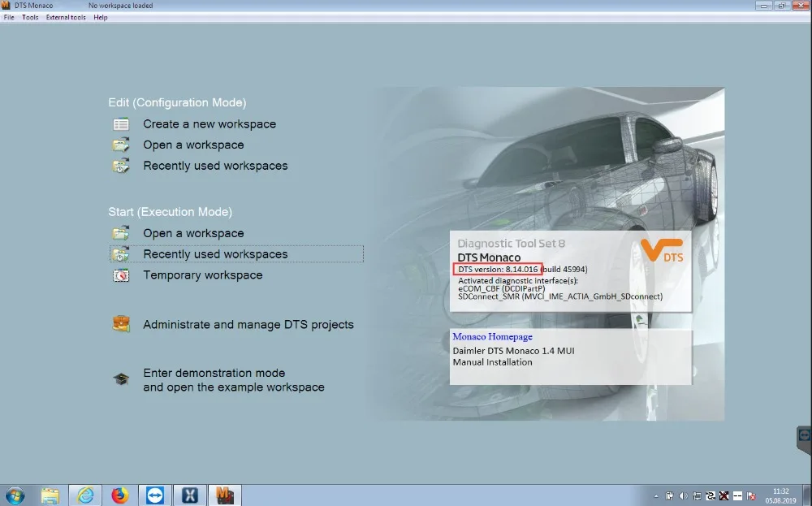
Task: Click the orange DTS logo
Action: (663, 251)
